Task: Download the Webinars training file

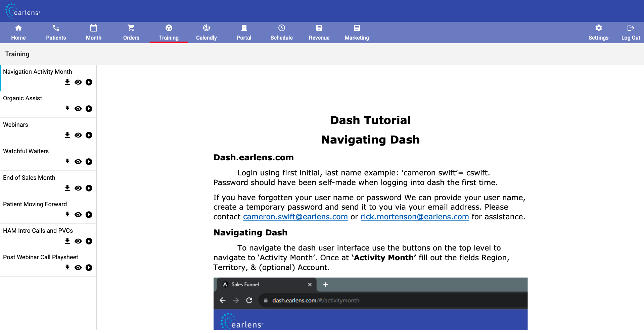Action: point(67,135)
